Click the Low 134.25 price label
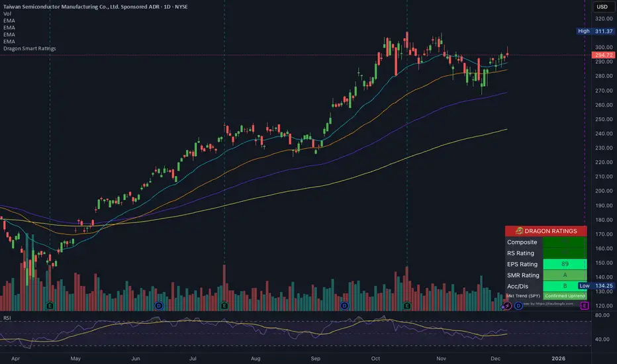The width and height of the screenshot is (617, 364). [596, 286]
